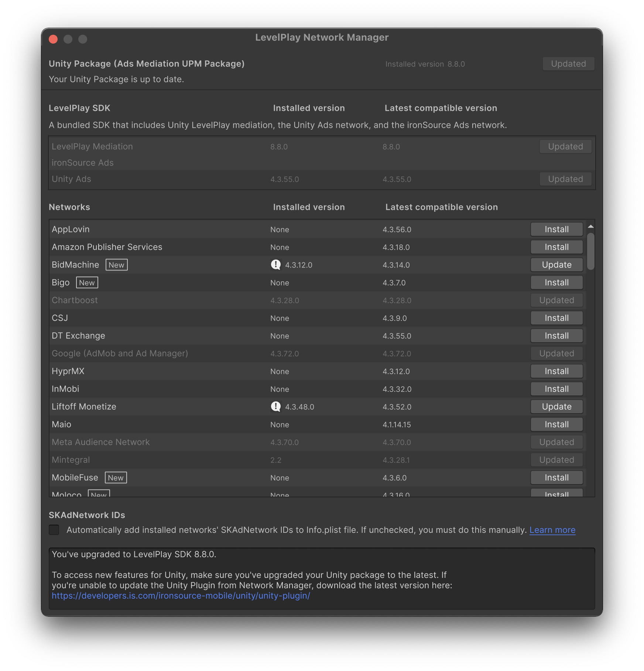Click the BidMachine warning icon
Screen dimensions: 644x671
coord(275,265)
